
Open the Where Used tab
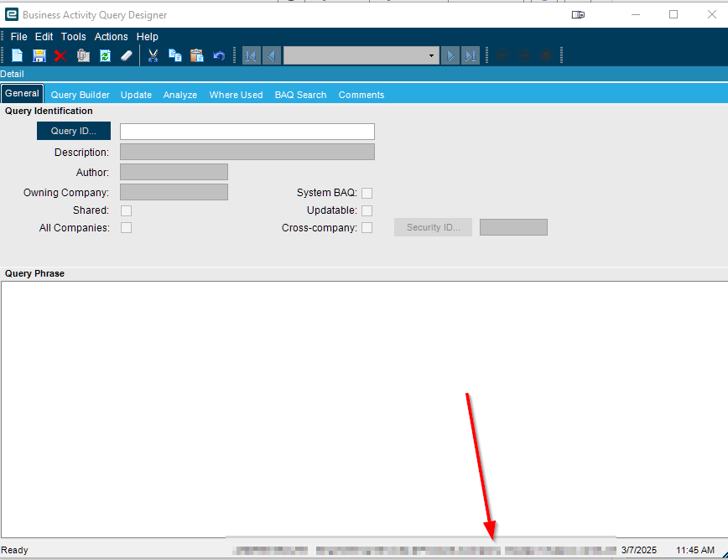(236, 95)
